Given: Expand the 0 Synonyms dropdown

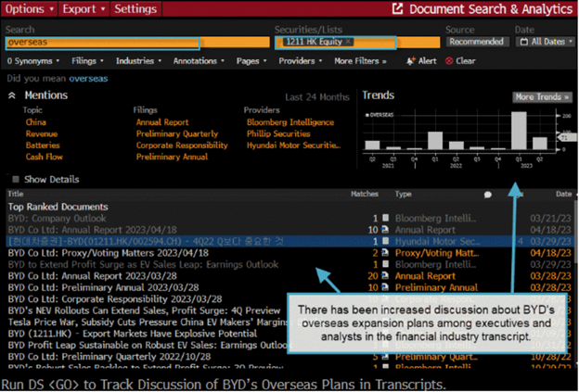Looking at the screenshot, I should point(33,61).
